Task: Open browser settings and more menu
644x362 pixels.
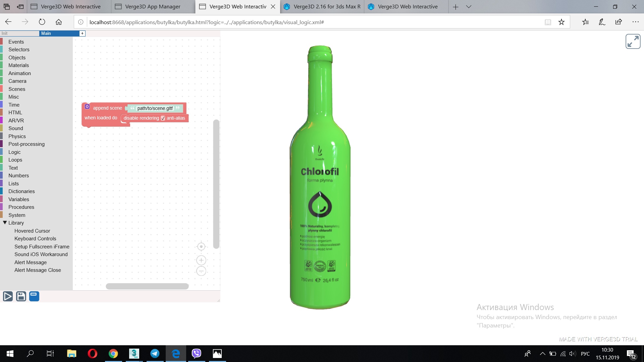Action: coord(635,22)
